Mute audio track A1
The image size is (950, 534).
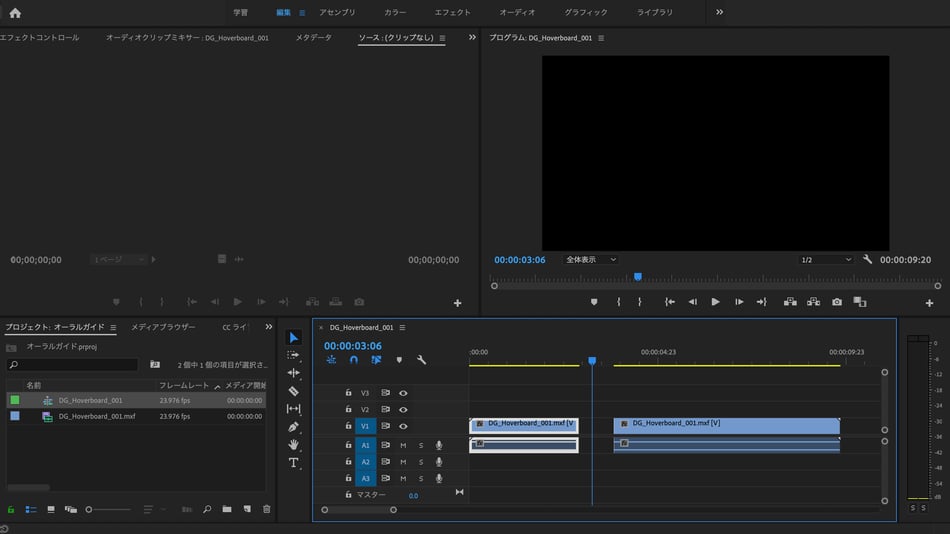403,445
